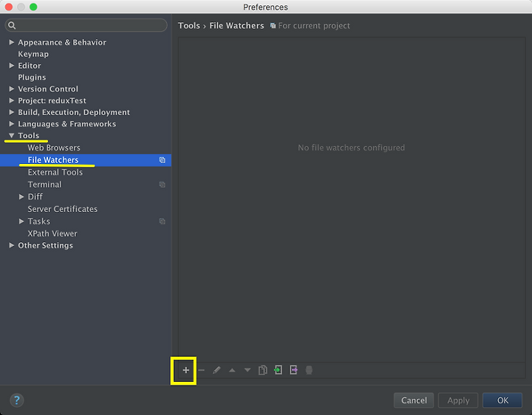Click the edit pencil icon
532x415 pixels.
click(216, 370)
